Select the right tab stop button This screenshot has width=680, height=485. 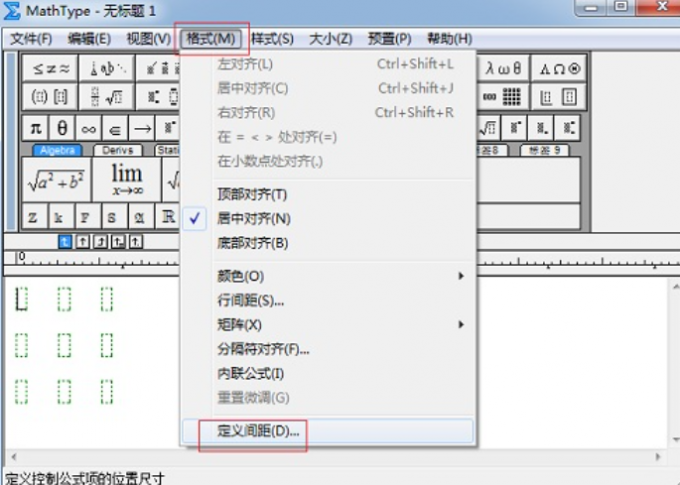coord(101,242)
